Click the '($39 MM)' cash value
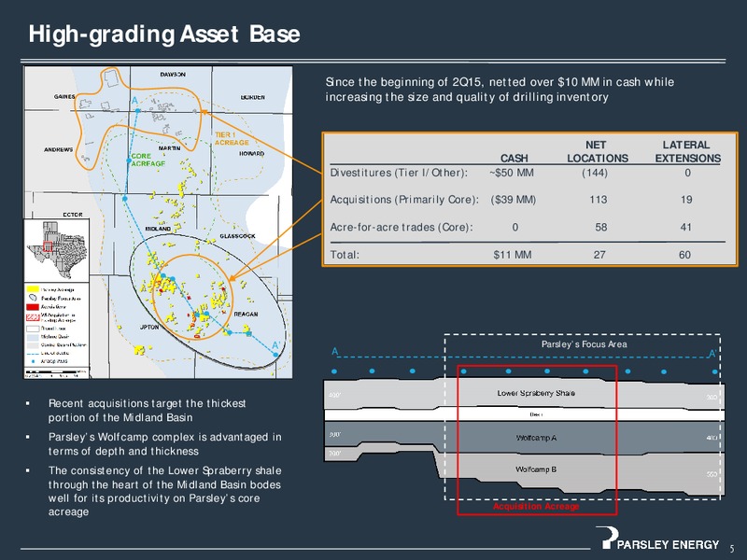 (x=513, y=200)
